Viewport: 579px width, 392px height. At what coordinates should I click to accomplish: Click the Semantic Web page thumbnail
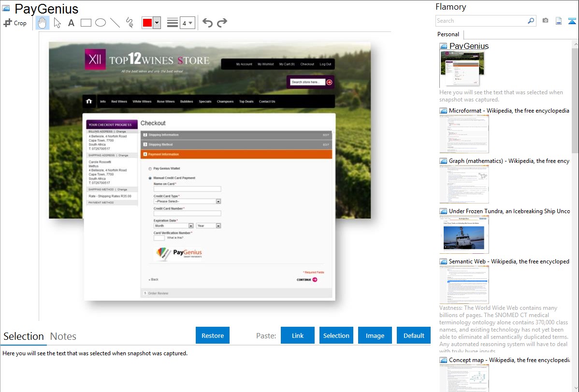pyautogui.click(x=464, y=285)
